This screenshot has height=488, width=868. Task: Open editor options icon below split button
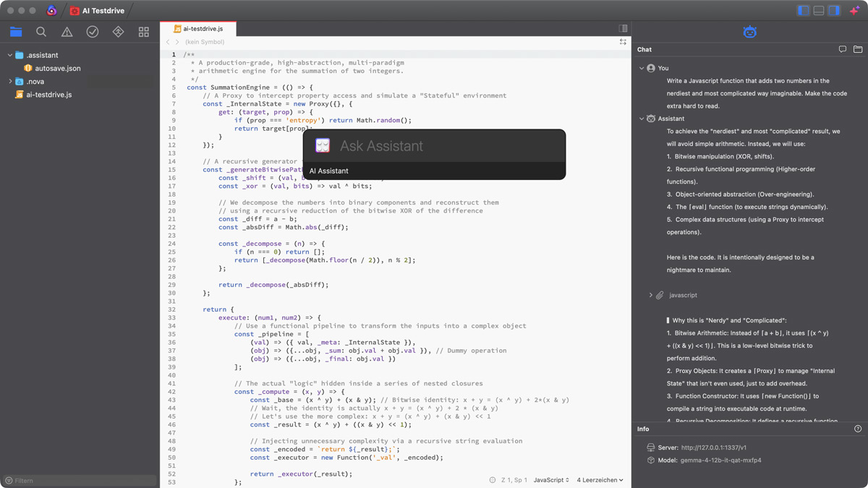623,42
